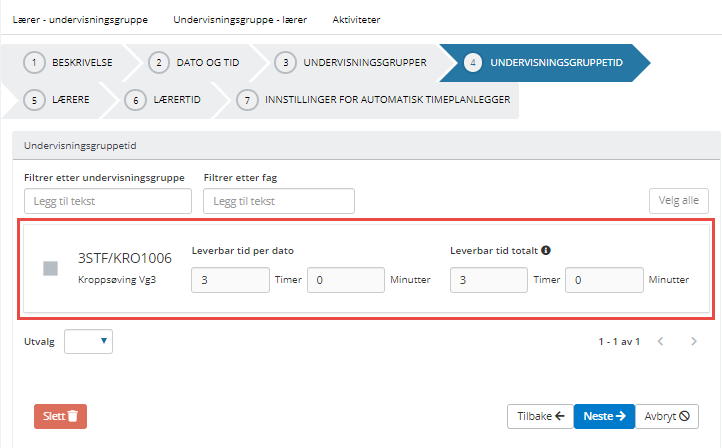Click the Undervisningsgruppetid panel header
This screenshot has width=722, height=448.
366,145
